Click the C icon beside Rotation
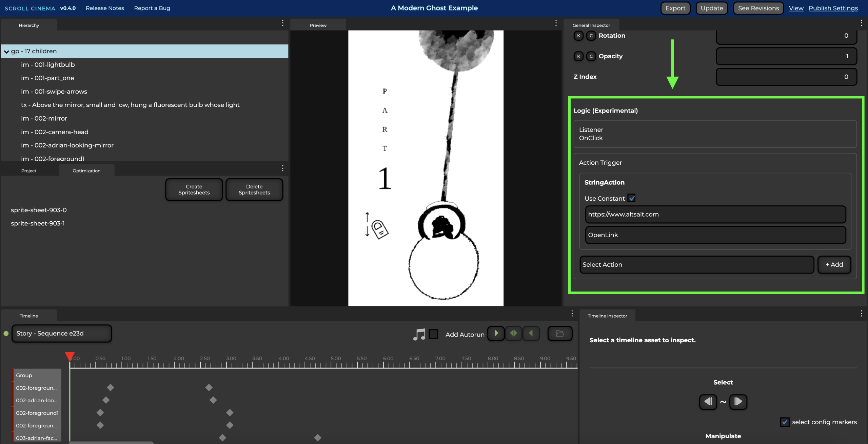 tap(591, 36)
